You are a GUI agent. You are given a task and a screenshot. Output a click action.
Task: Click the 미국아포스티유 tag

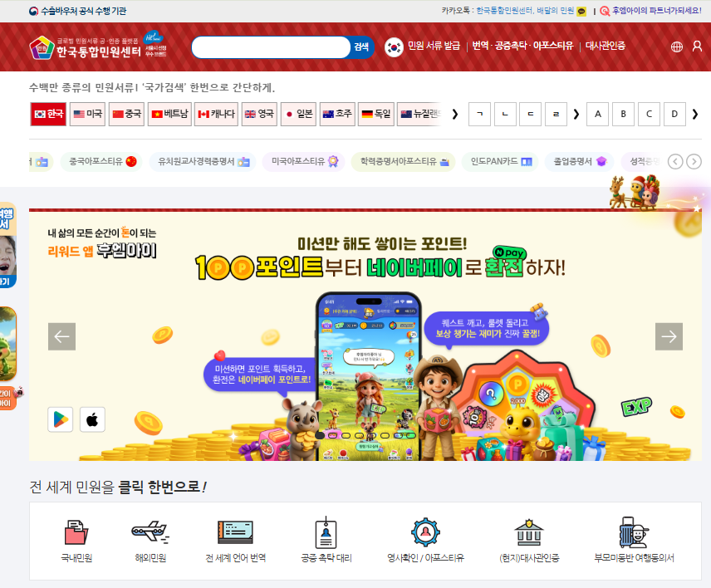tap(304, 161)
